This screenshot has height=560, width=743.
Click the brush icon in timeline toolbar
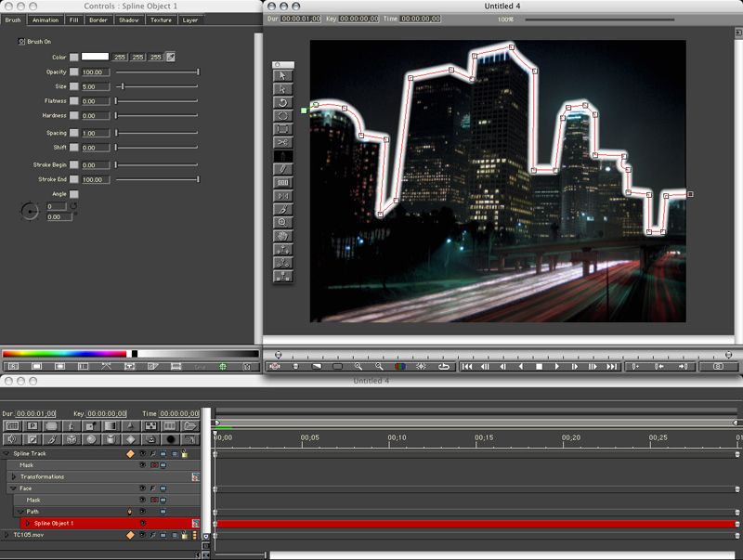pyautogui.click(x=51, y=439)
